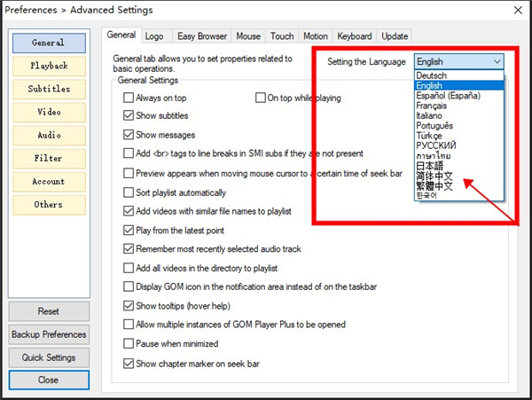Enable the Always on top checkbox
The width and height of the screenshot is (532, 400).
coord(129,98)
